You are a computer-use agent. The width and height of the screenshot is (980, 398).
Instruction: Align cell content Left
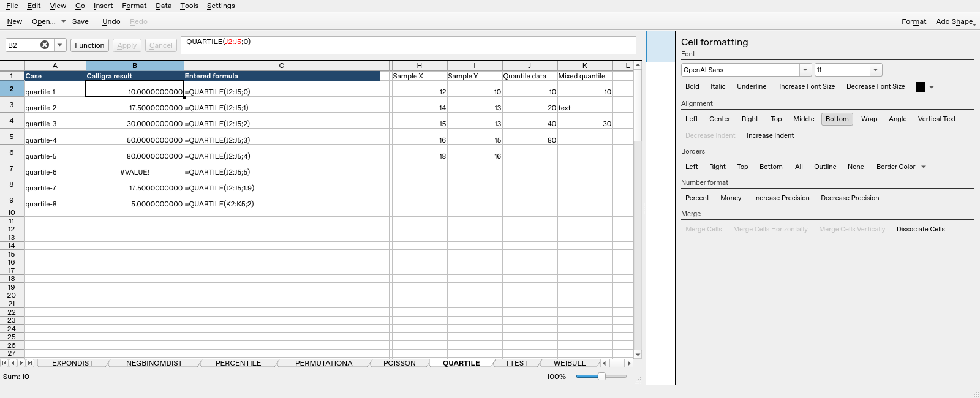pos(692,119)
